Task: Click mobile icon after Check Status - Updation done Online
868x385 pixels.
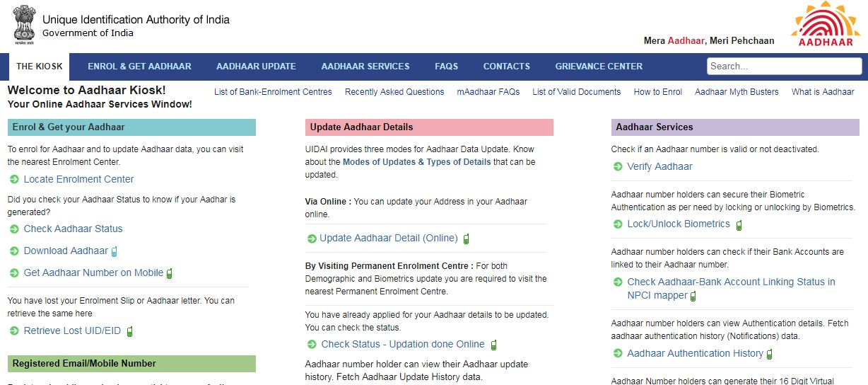Action: (x=494, y=345)
